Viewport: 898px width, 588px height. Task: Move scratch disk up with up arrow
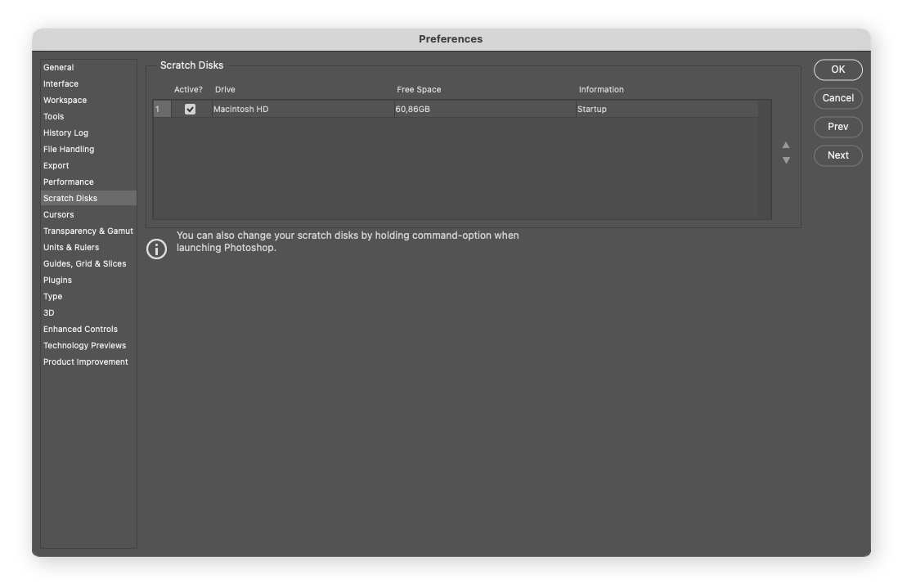pyautogui.click(x=786, y=146)
